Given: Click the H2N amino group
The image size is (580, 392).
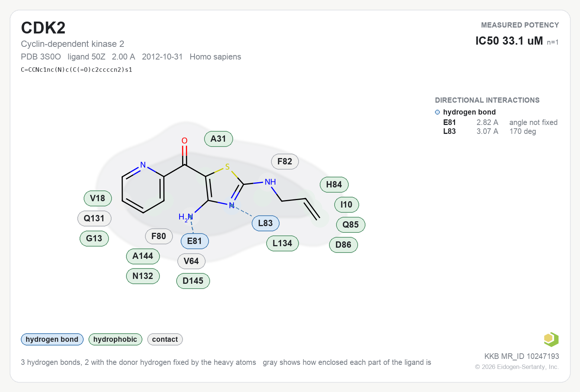Looking at the screenshot, I should click(186, 217).
